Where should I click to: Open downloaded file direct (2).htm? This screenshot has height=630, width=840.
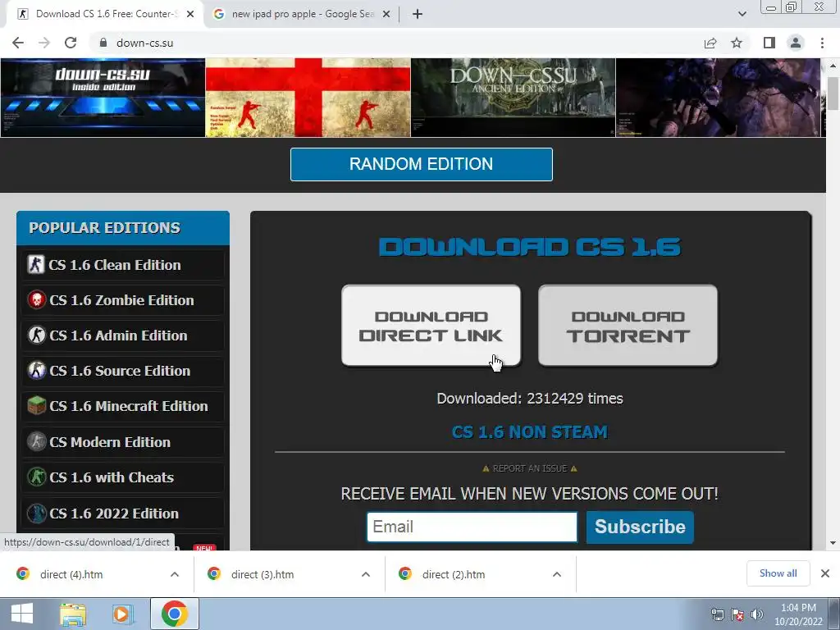454,574
